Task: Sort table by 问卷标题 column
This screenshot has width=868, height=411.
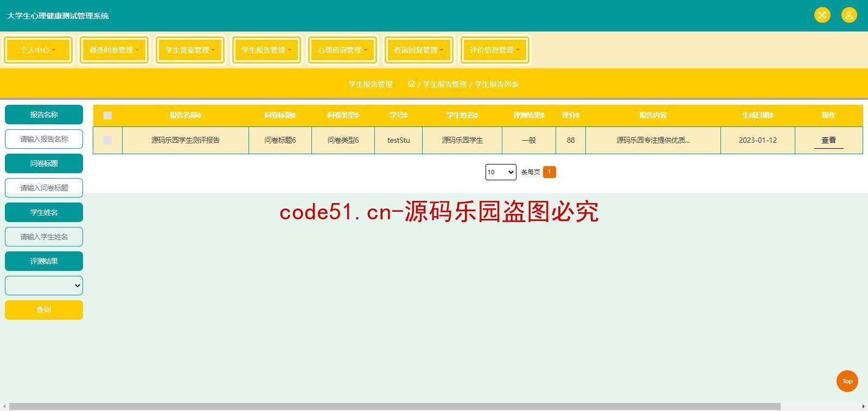Action: 280,115
